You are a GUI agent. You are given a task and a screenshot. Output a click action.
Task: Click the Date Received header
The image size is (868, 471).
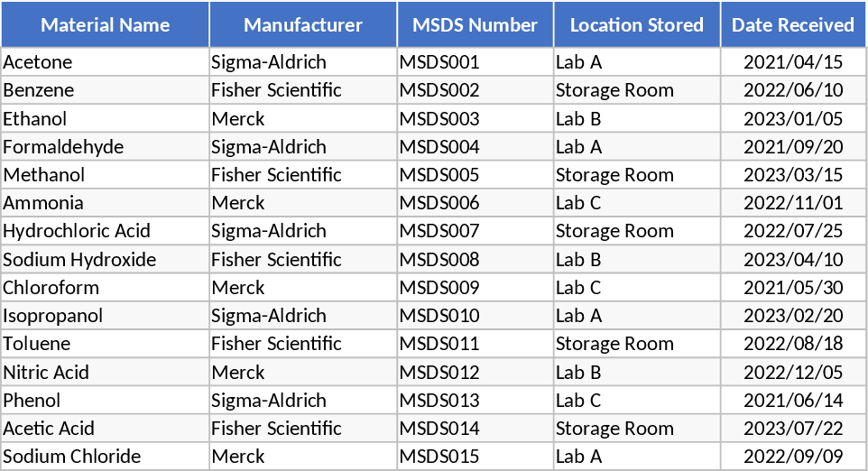[793, 25]
